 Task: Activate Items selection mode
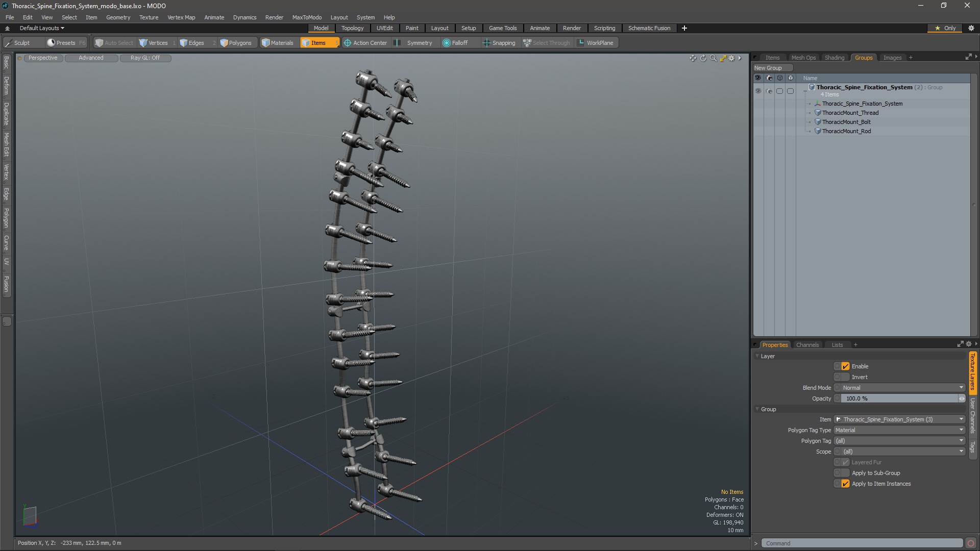(x=319, y=43)
